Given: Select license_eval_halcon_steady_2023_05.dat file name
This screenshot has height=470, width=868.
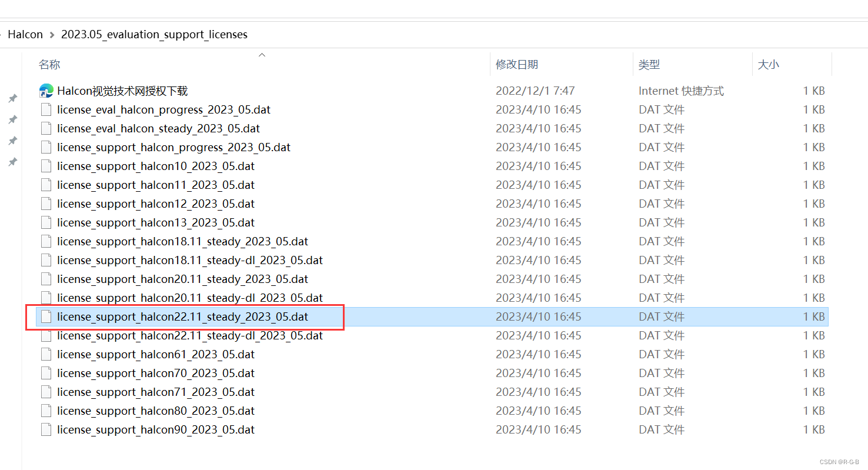Looking at the screenshot, I should click(x=159, y=128).
